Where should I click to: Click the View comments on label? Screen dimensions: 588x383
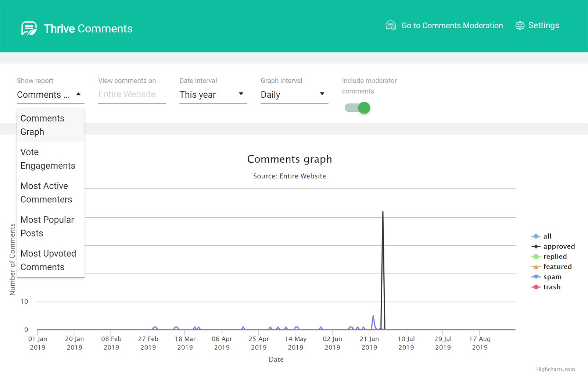(127, 80)
